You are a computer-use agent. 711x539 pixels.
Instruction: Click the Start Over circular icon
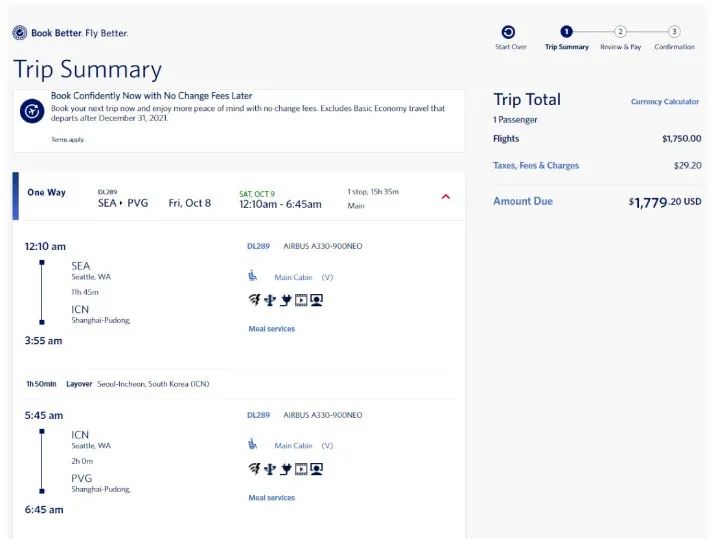(509, 32)
